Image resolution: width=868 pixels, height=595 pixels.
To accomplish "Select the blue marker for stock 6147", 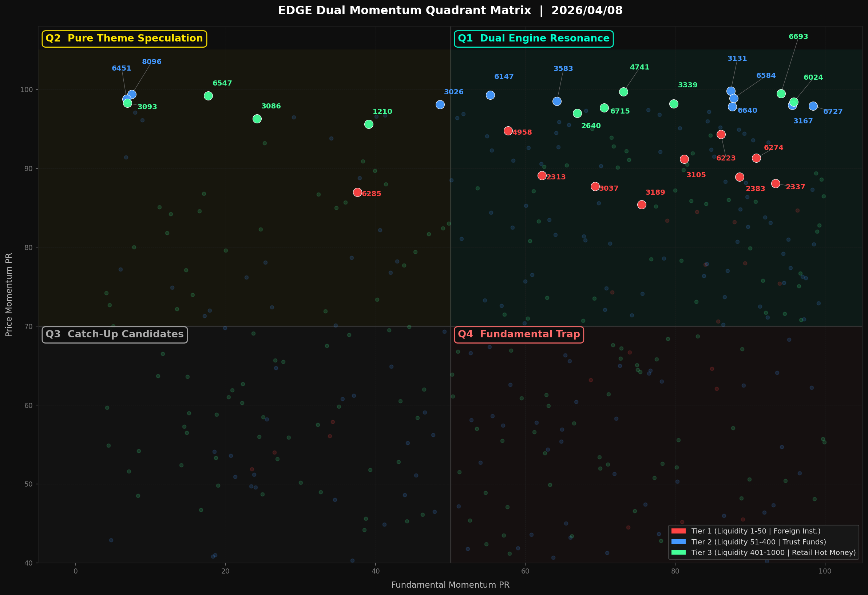I will (x=490, y=95).
